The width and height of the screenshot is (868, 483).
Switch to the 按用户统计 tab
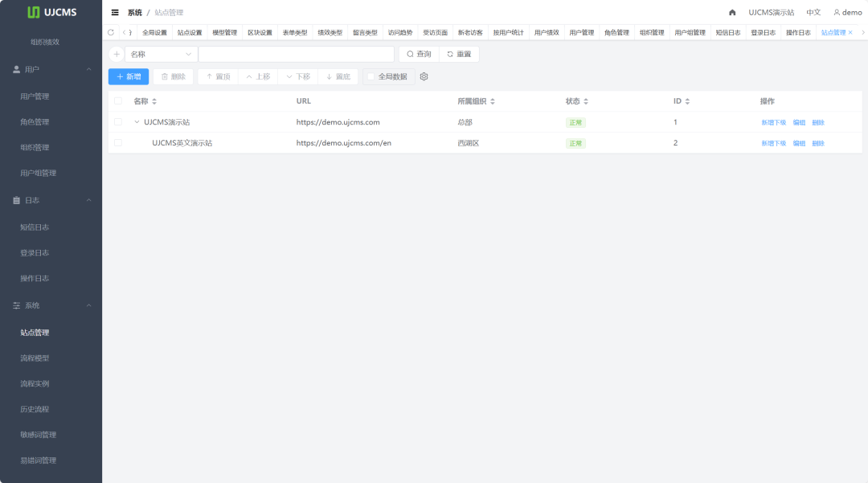point(508,33)
